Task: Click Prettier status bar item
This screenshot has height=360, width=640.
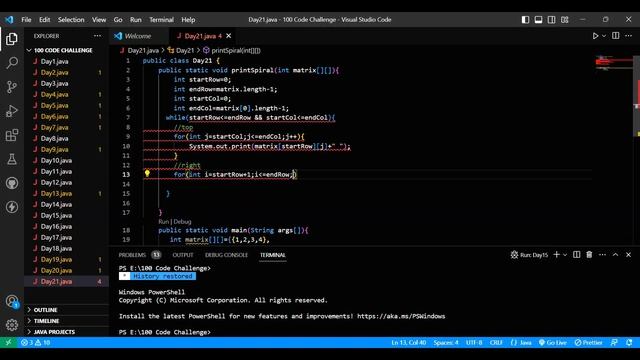Action: [588, 342]
